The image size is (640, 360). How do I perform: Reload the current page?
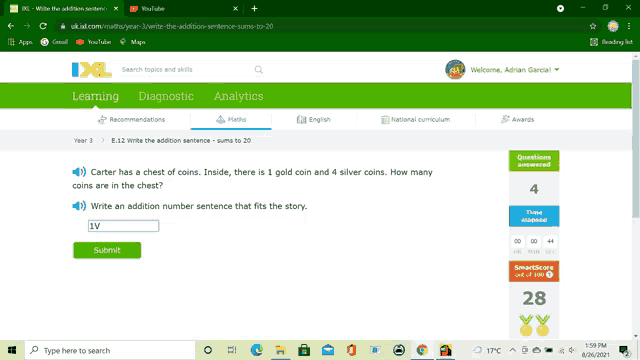click(x=43, y=26)
